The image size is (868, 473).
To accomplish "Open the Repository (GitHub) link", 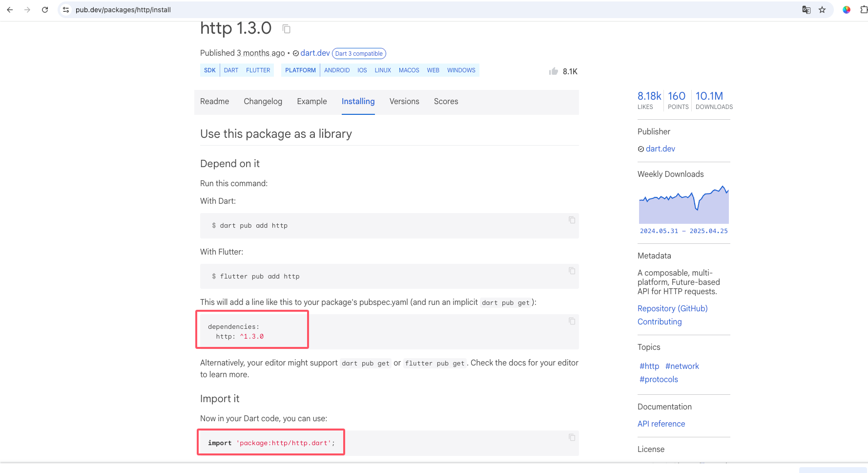I will pos(672,308).
